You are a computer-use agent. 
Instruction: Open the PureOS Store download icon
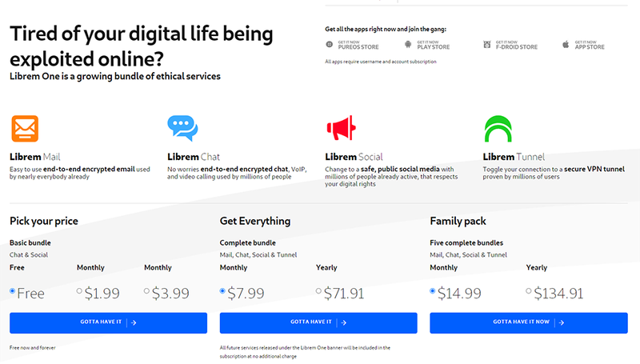pyautogui.click(x=330, y=45)
